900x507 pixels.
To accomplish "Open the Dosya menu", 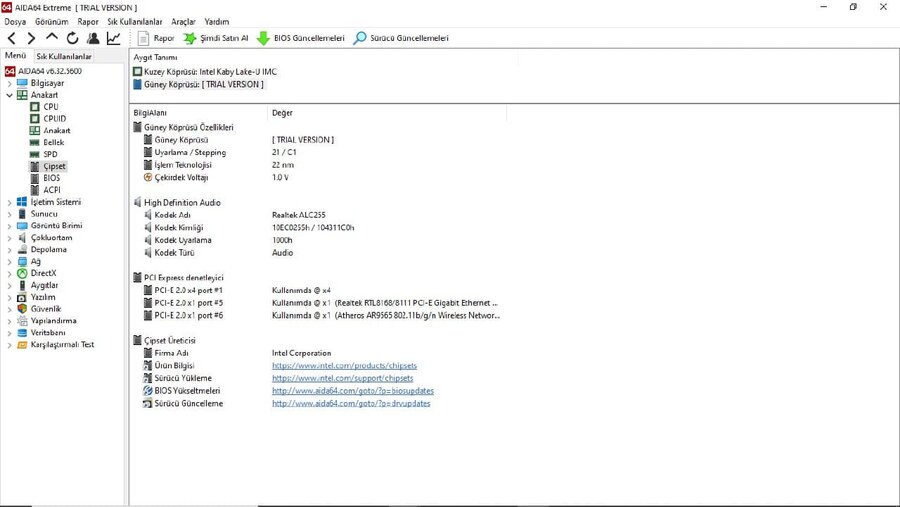I will [x=15, y=22].
